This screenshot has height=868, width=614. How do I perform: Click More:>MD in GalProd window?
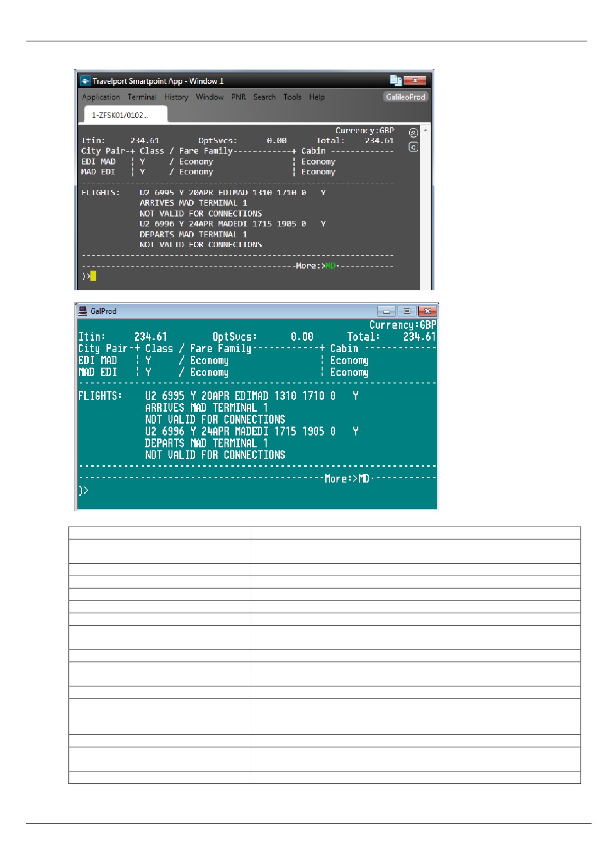coord(347,479)
